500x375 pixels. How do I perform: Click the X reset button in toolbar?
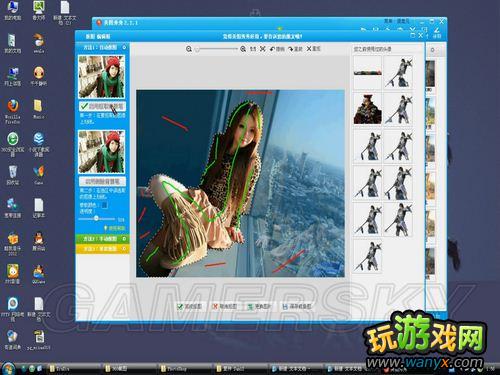(x=313, y=49)
